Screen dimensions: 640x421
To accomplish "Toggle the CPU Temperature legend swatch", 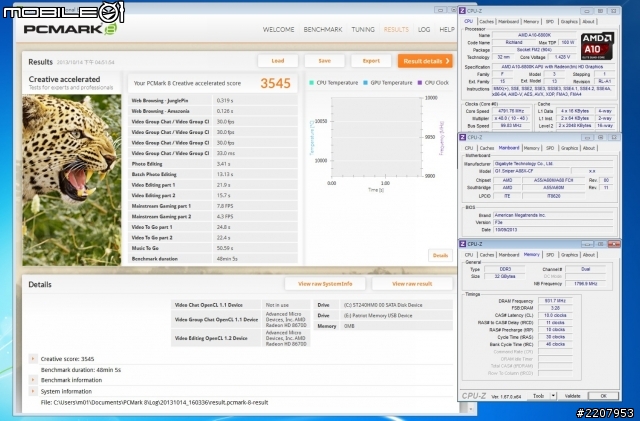I will (x=312, y=83).
